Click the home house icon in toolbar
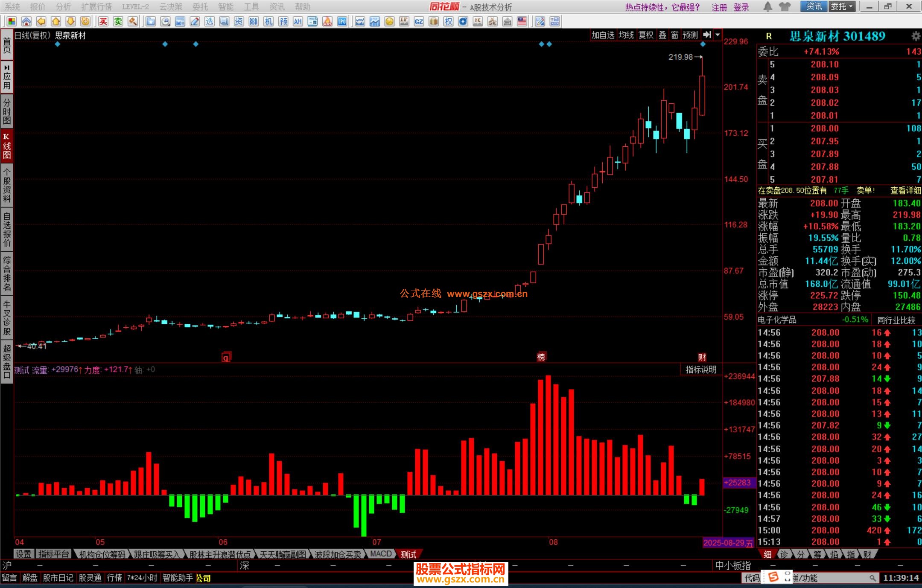This screenshot has width=922, height=588. coord(26,21)
